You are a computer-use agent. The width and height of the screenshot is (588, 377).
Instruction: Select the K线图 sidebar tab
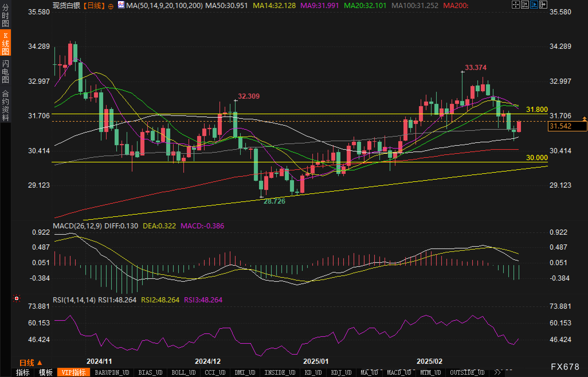point(5,43)
